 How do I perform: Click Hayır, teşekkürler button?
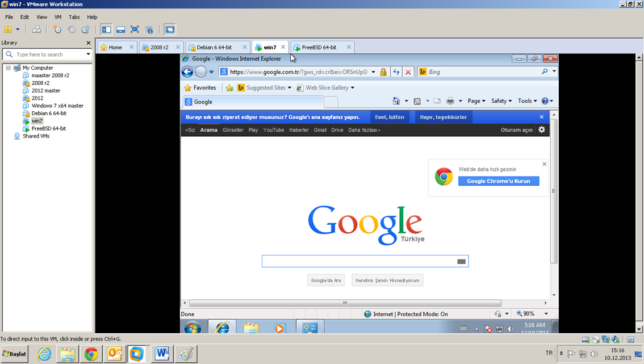click(443, 117)
